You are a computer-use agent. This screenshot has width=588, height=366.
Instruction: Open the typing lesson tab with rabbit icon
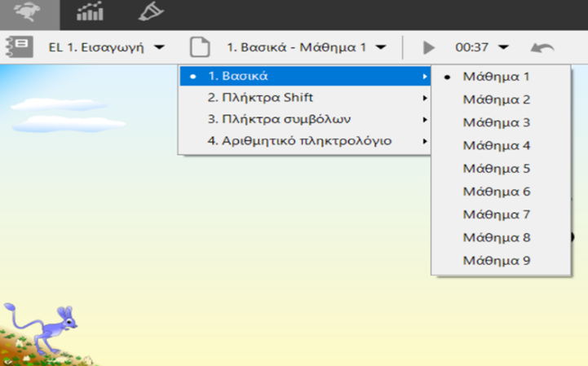(29, 14)
